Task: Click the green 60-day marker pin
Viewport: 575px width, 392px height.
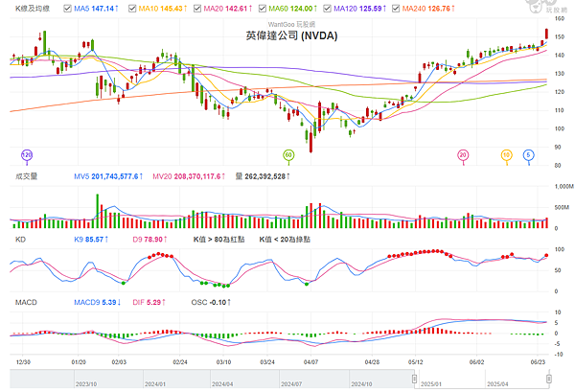Action: point(288,155)
